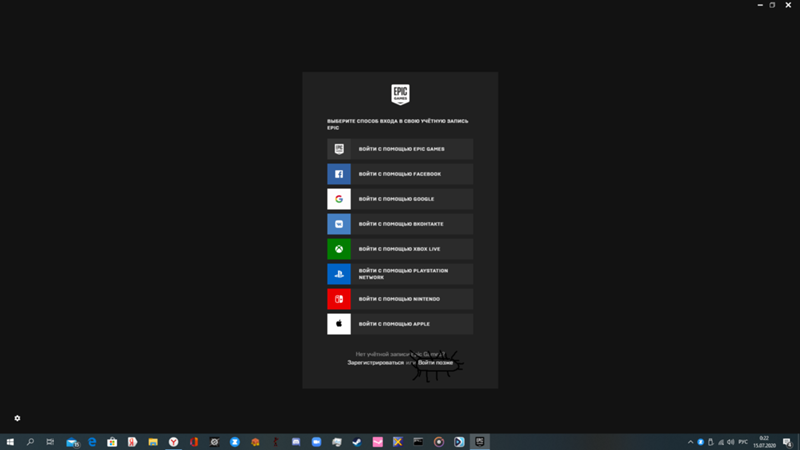Screen dimensions: 800x450
Task: Click the Apple logo icon
Action: tap(339, 324)
